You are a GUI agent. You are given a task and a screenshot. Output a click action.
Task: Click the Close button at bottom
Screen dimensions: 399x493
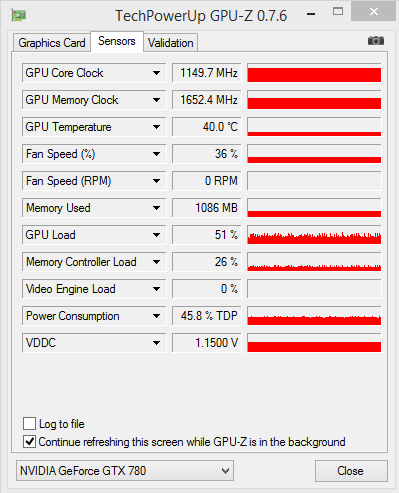tap(351, 471)
